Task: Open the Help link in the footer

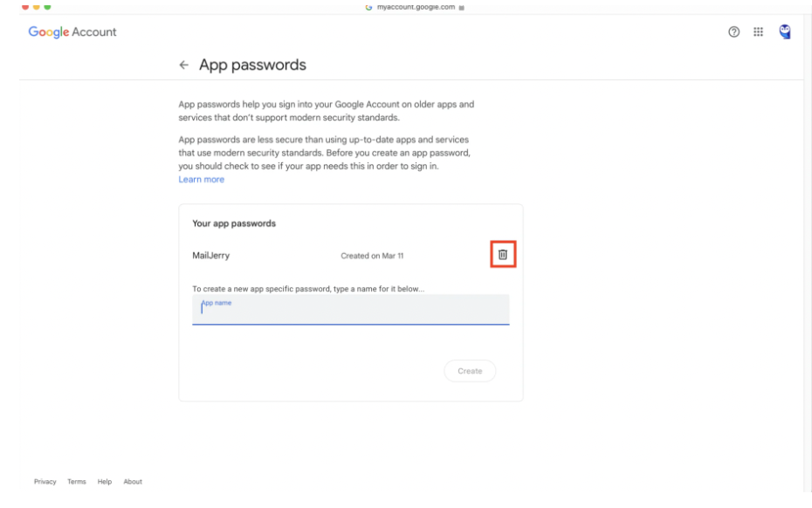Action: [x=105, y=482]
